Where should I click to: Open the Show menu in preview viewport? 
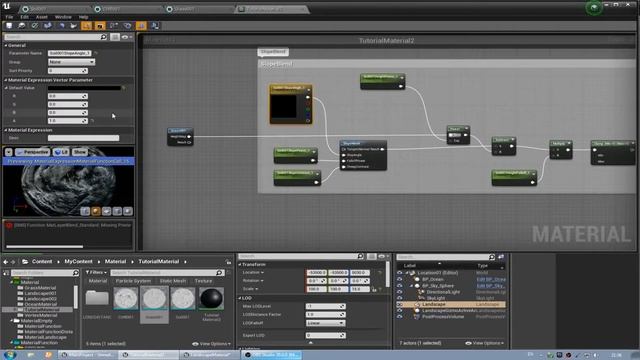click(x=80, y=152)
